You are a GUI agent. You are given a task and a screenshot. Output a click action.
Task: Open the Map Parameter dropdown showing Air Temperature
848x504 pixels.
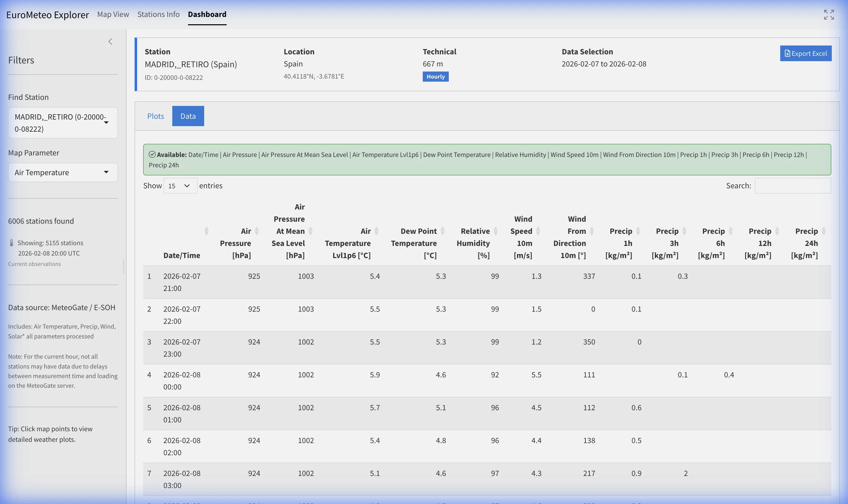click(x=63, y=172)
